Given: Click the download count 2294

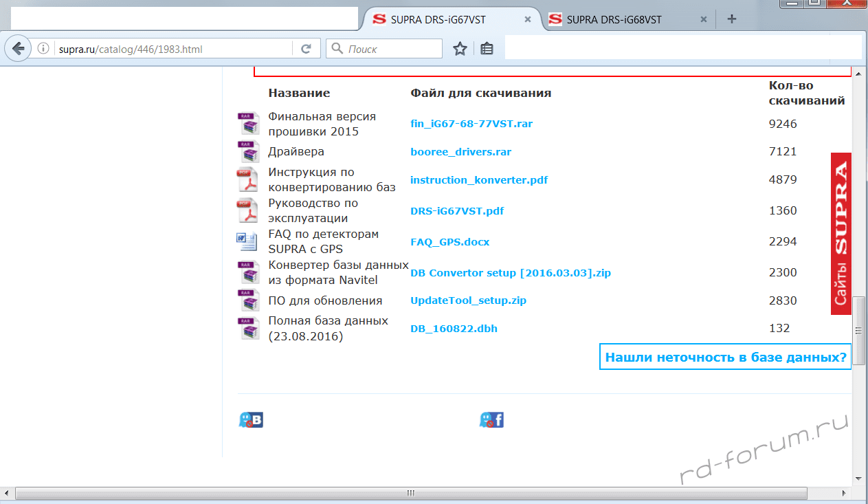Looking at the screenshot, I should 783,242.
